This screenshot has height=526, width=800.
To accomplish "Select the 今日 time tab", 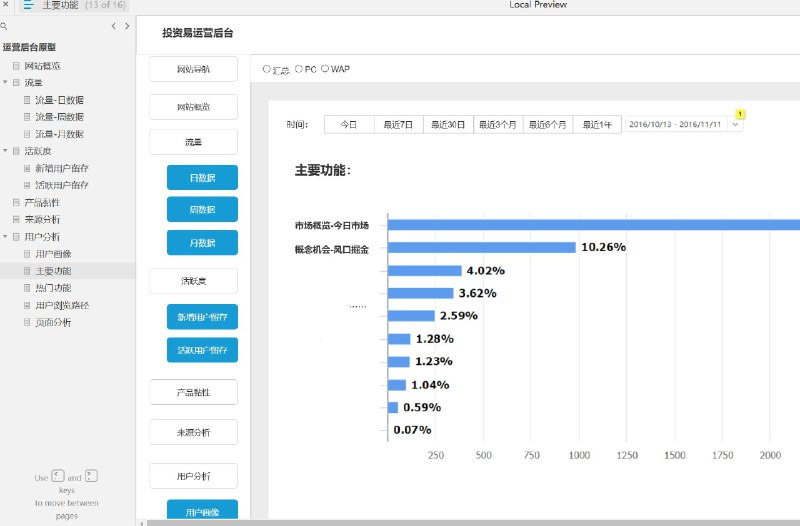I will pyautogui.click(x=349, y=124).
